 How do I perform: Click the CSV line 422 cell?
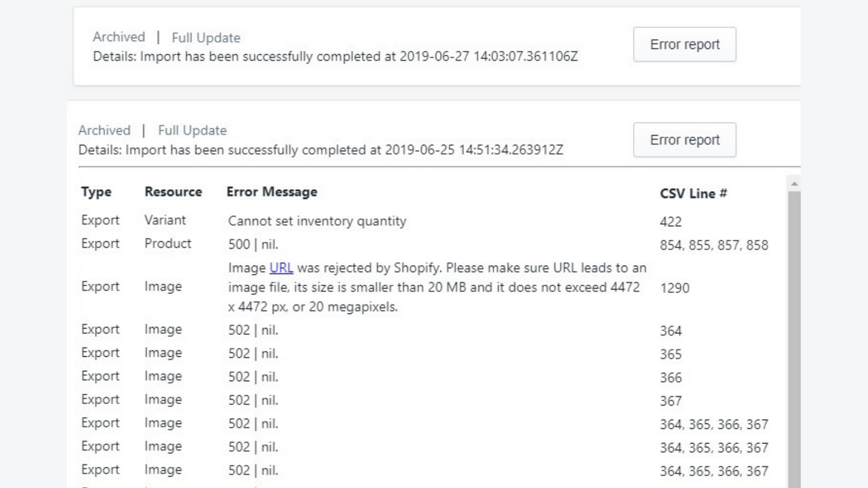pos(671,222)
